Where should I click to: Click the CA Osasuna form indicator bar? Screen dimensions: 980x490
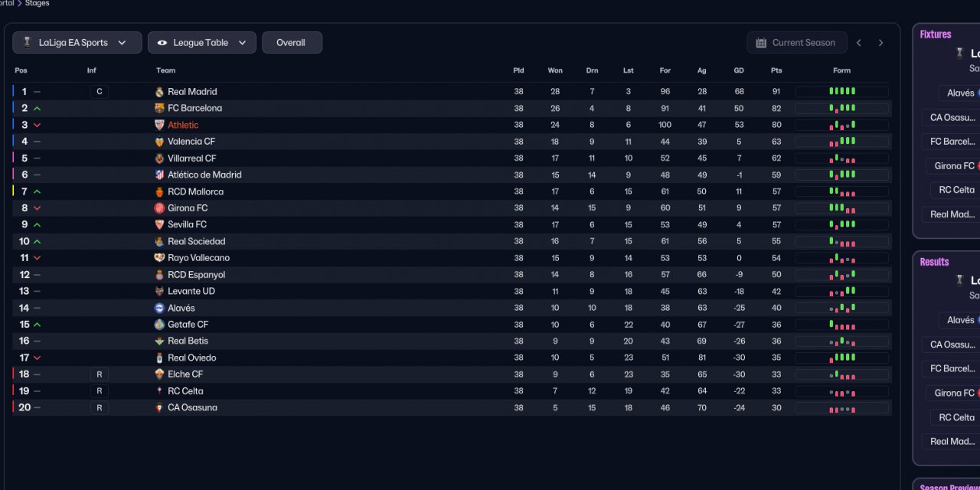[x=842, y=408]
